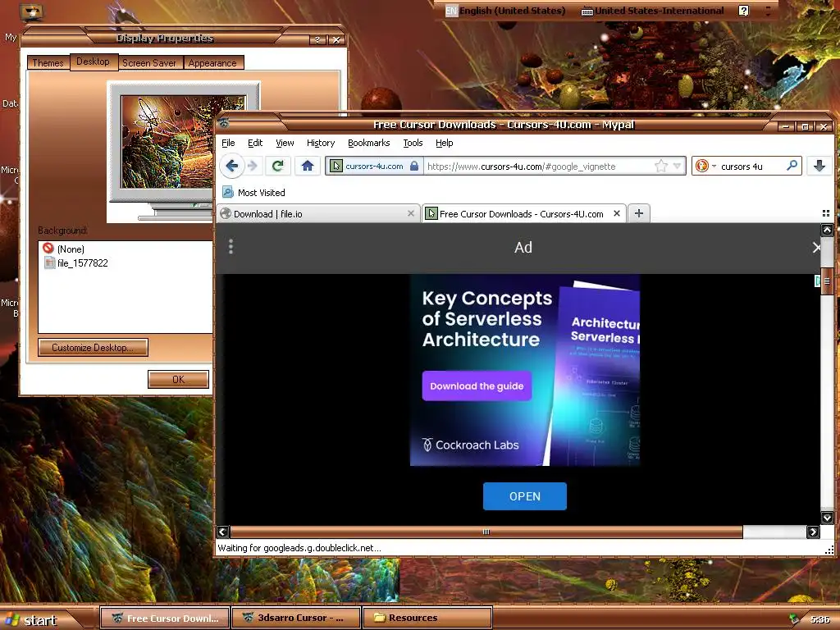Screen dimensions: 840x630
Task: Click the EN language bar indicator
Action: pyautogui.click(x=452, y=11)
